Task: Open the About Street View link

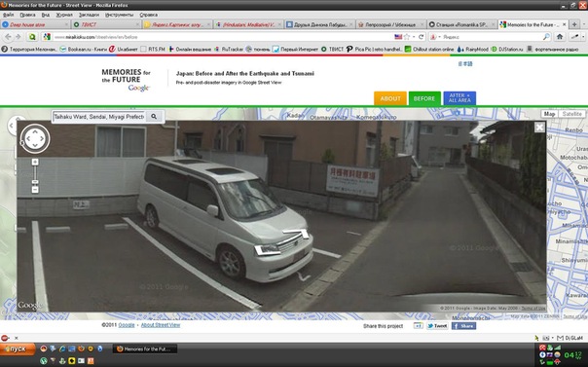Action: coord(161,325)
